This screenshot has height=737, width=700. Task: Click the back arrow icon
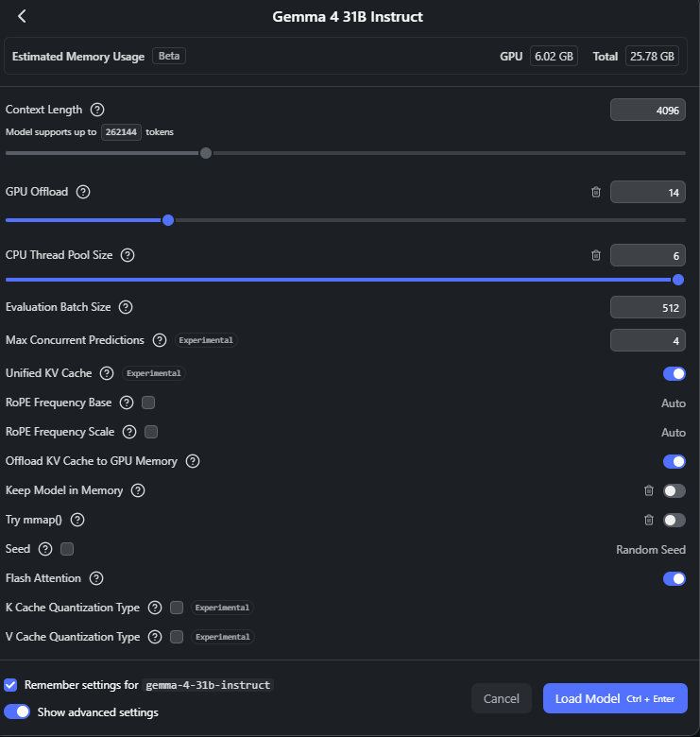point(22,16)
